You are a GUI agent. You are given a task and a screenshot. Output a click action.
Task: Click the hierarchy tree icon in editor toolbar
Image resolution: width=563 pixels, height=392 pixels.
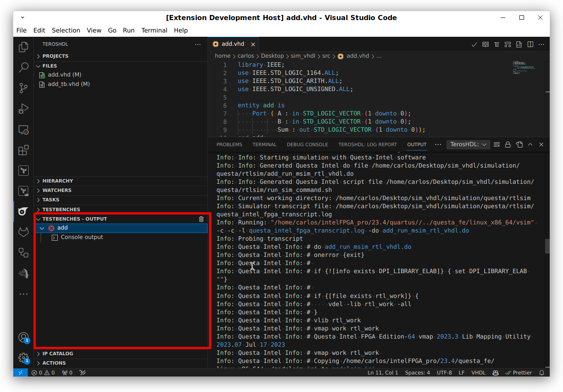pos(497,44)
